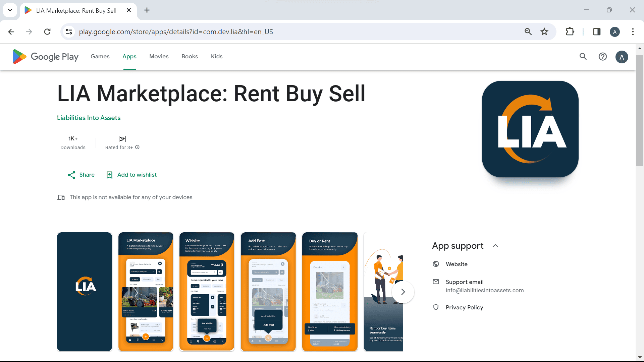Click the Share icon for the app
The height and width of the screenshot is (362, 644).
[71, 175]
